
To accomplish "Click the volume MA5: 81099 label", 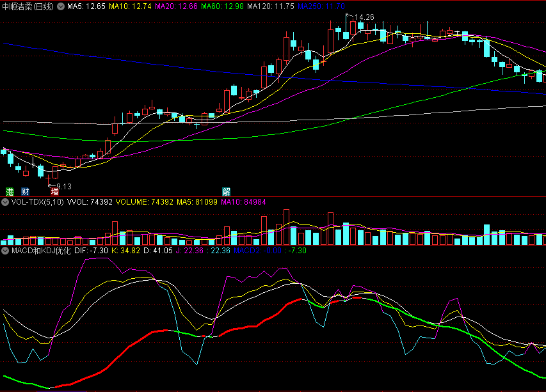I will click(197, 202).
